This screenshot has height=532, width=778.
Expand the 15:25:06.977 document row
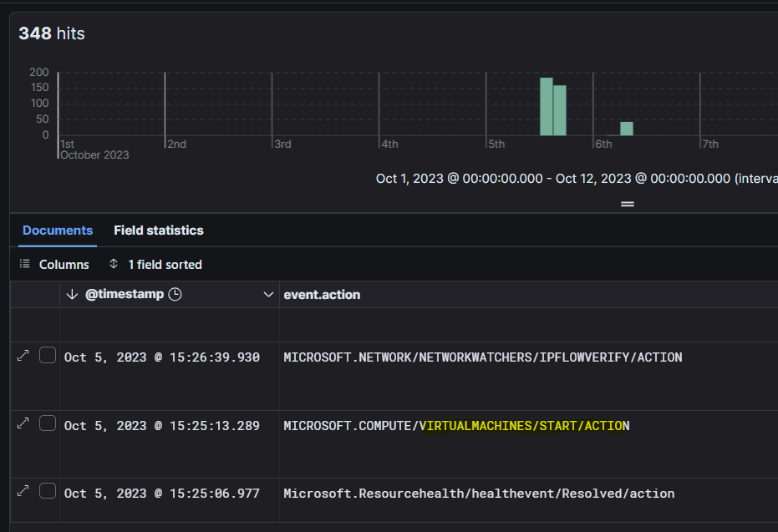pyautogui.click(x=23, y=492)
